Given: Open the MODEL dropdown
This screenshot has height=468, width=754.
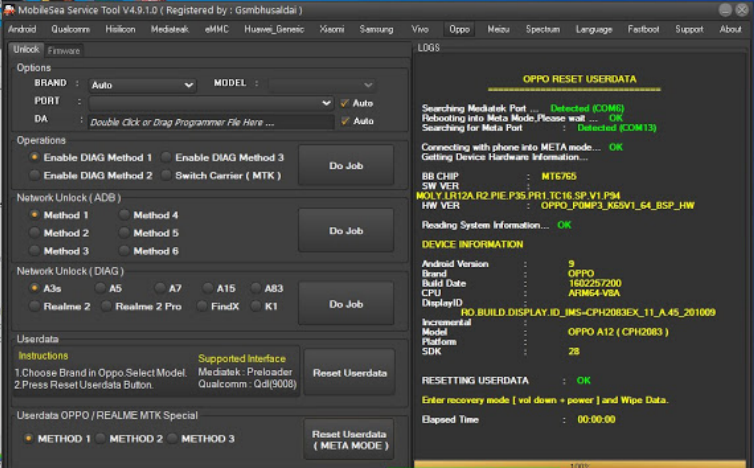Looking at the screenshot, I should click(322, 85).
